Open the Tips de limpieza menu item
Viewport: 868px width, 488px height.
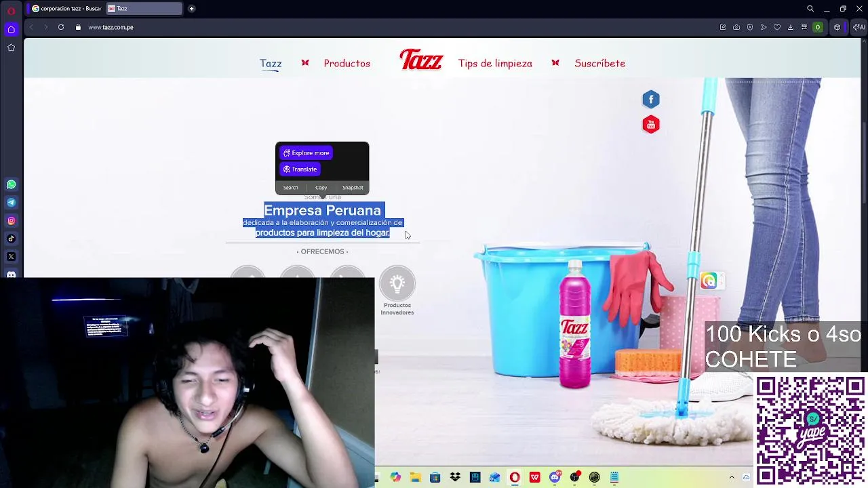(x=495, y=63)
